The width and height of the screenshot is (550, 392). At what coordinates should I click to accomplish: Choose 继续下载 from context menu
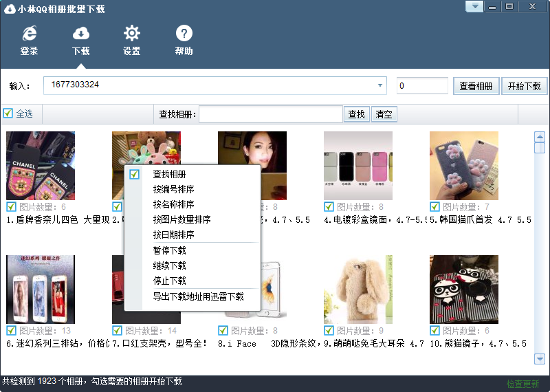(192, 265)
